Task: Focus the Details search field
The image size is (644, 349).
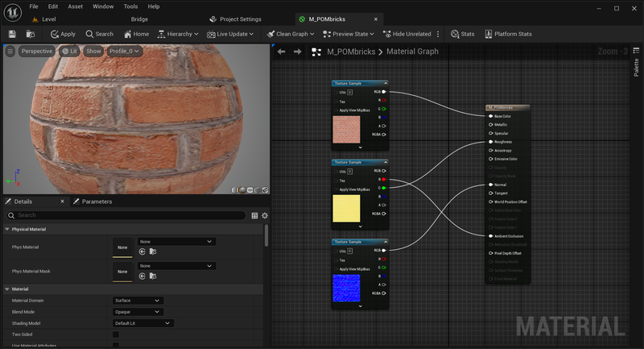Action: (x=126, y=215)
